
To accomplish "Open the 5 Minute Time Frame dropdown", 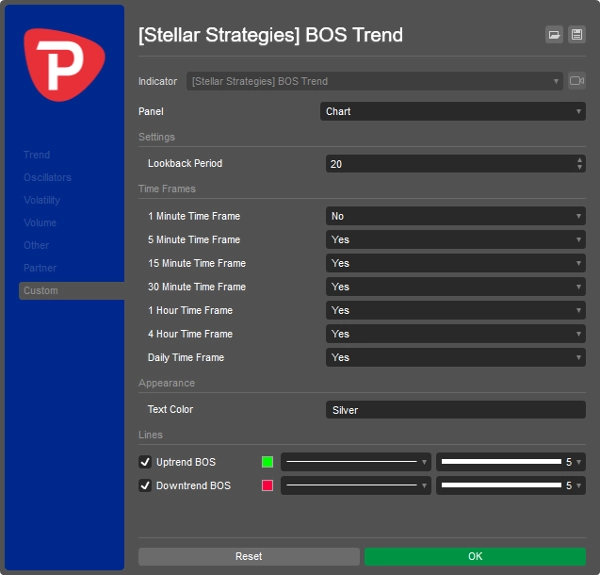I will pos(456,239).
